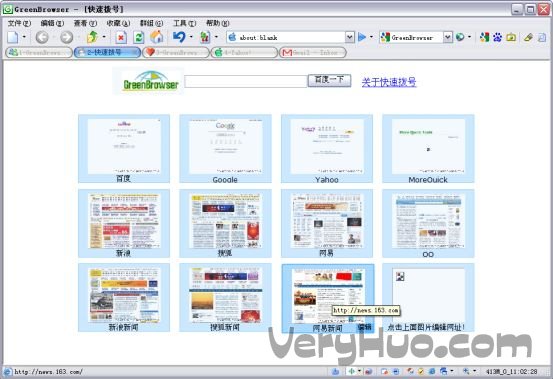Click into the speed dial search field
The image size is (553, 379).
(x=245, y=81)
